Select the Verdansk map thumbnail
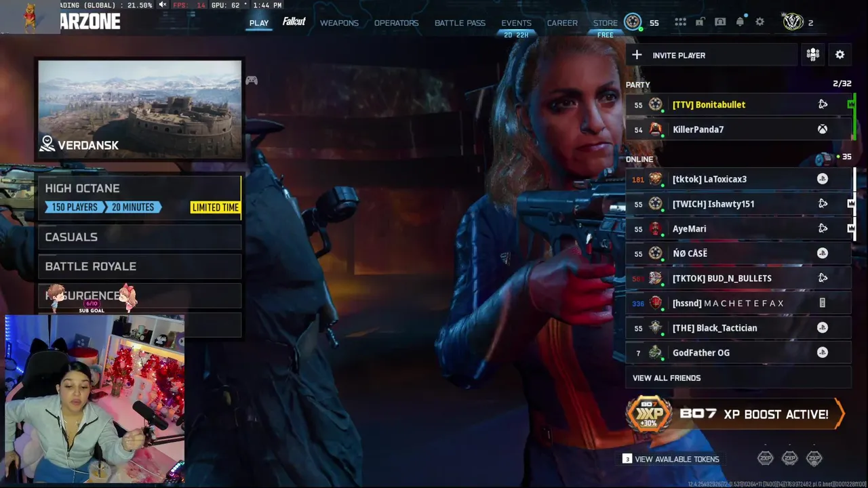Screen dimensions: 868x488 coord(140,110)
